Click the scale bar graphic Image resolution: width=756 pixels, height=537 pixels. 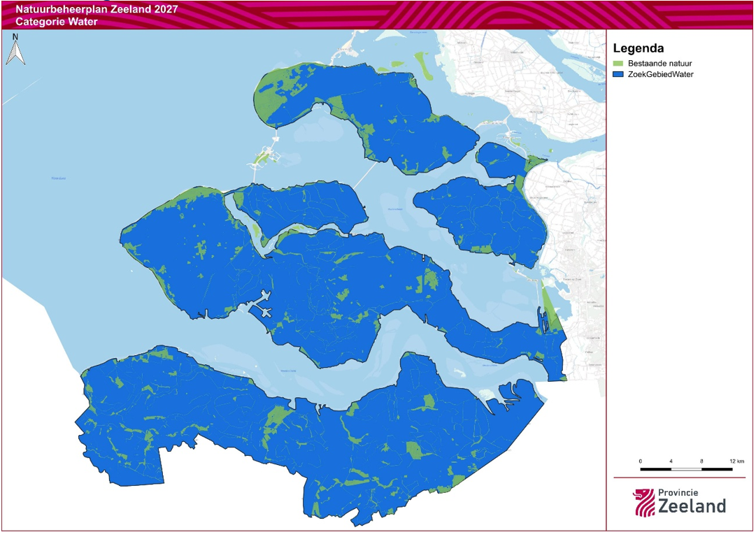pos(687,469)
